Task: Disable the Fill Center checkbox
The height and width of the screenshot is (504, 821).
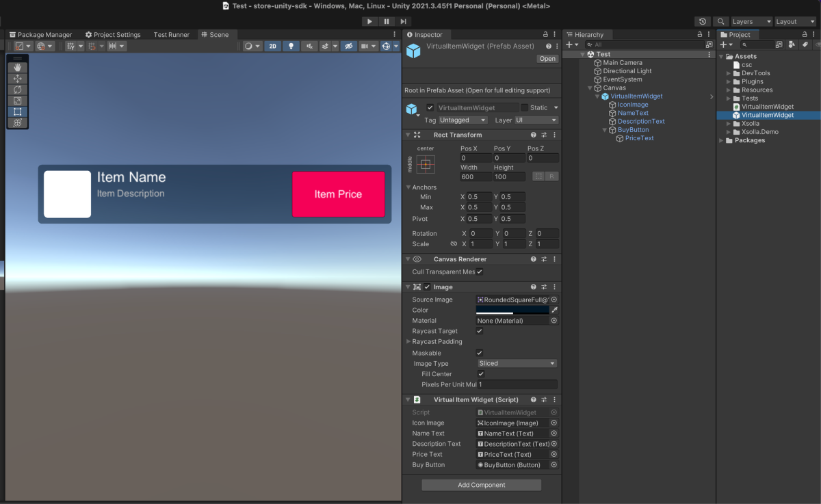Action: 481,374
